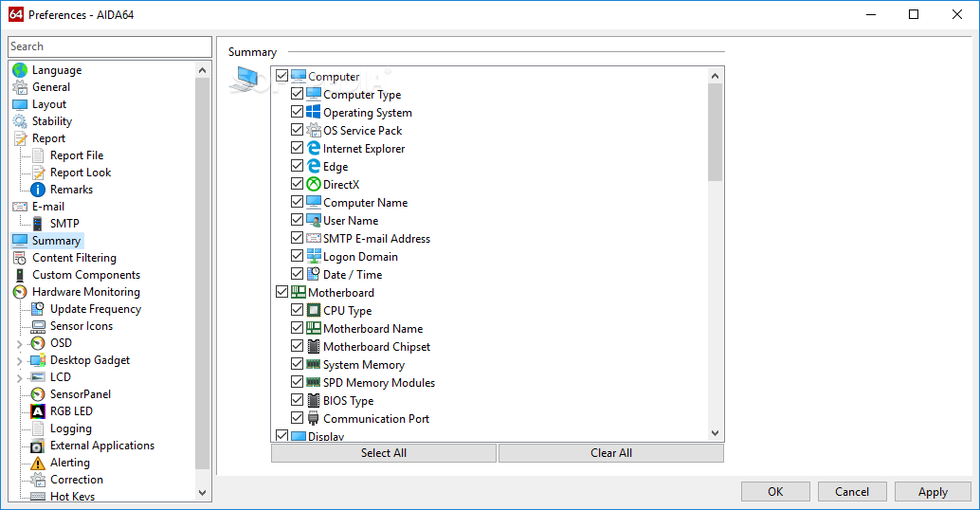Click the Communication Port icon

[x=313, y=419]
